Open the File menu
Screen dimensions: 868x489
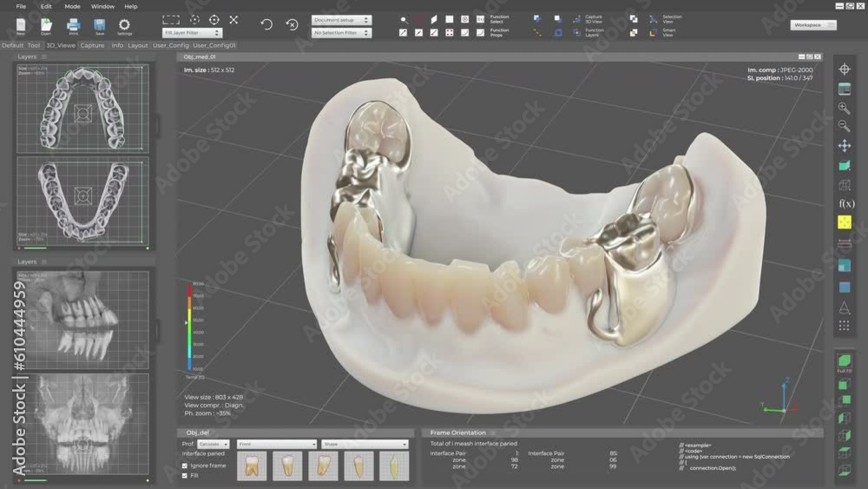click(21, 6)
